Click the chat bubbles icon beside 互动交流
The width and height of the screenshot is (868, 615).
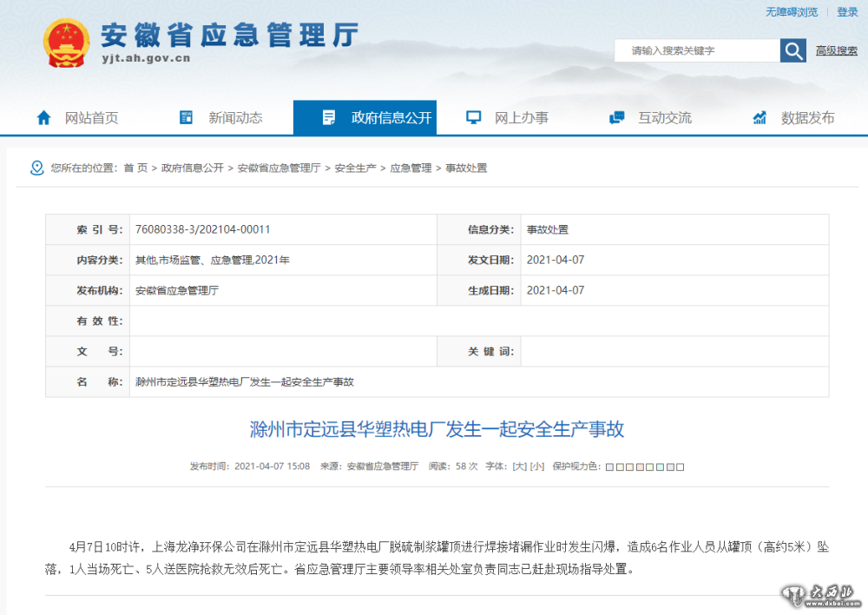pyautogui.click(x=617, y=117)
